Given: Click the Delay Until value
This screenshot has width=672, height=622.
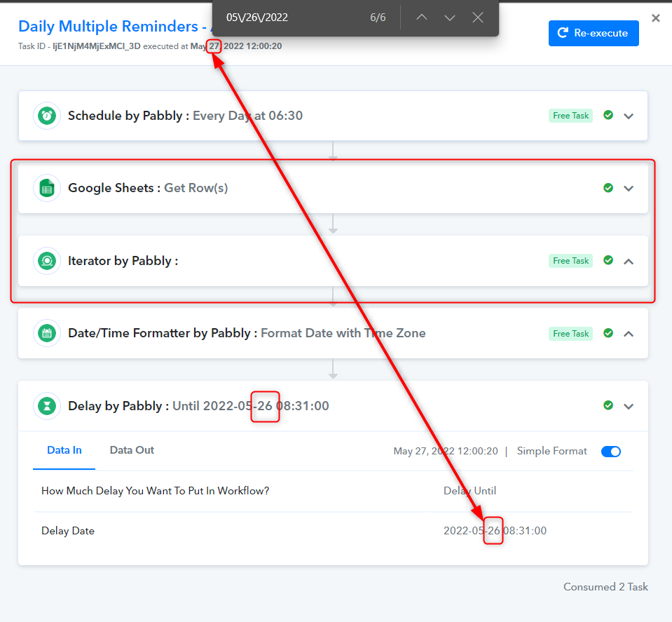Looking at the screenshot, I should click(469, 491).
